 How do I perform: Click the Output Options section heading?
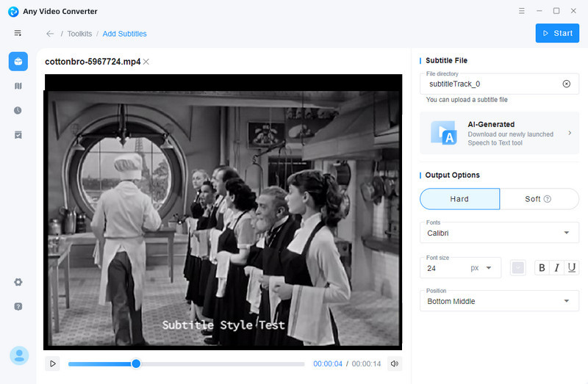(x=452, y=175)
